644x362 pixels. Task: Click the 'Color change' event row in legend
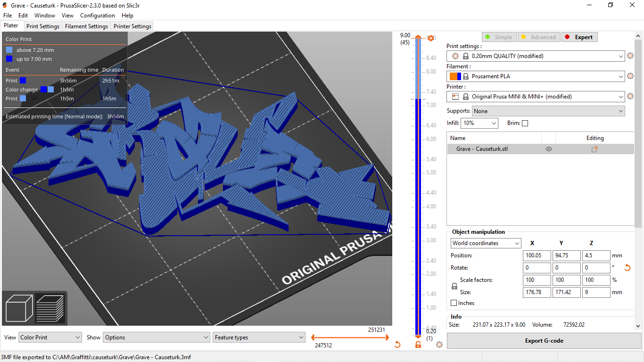point(65,90)
